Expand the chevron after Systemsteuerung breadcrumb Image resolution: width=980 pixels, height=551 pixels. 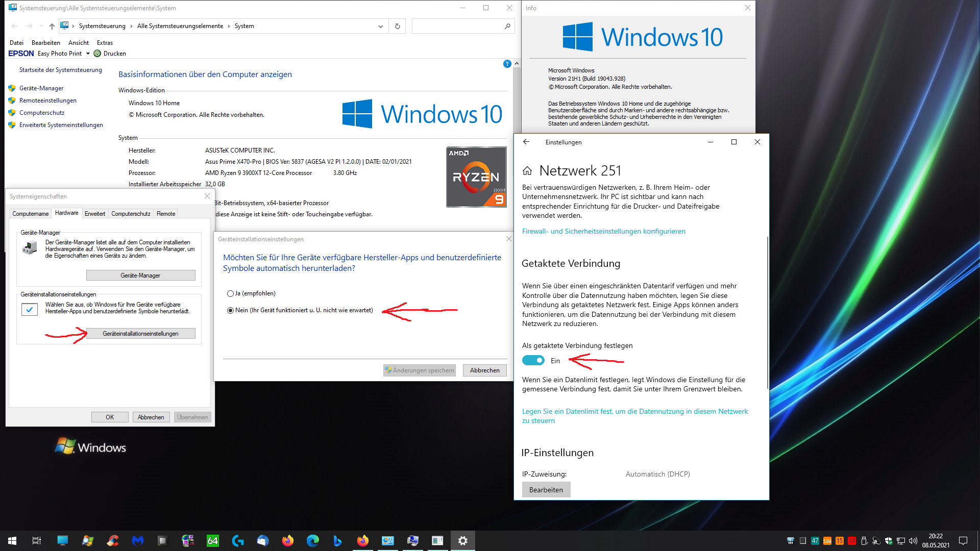point(131,26)
